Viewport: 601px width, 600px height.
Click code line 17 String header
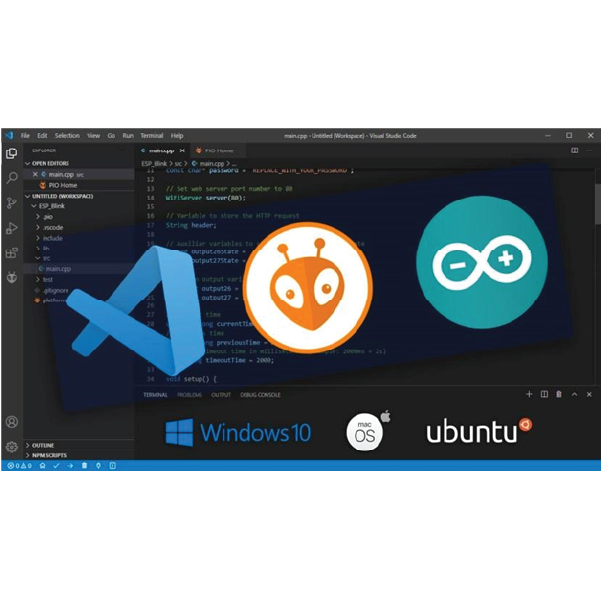click(x=191, y=225)
